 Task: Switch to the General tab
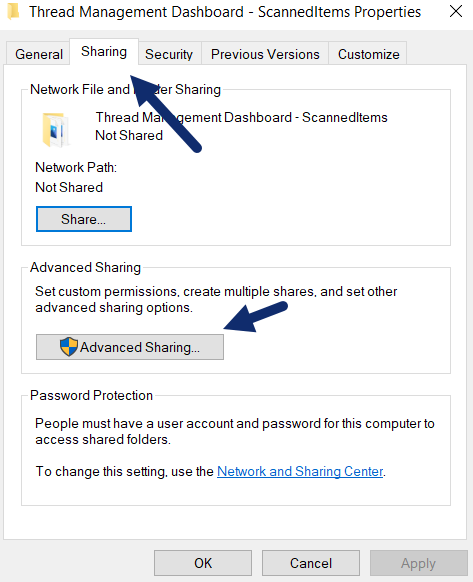pos(38,54)
